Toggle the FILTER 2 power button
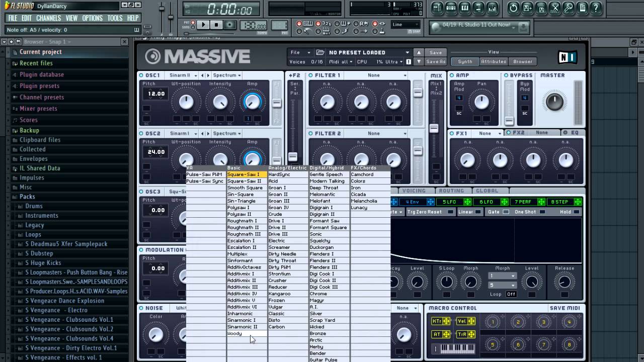Screen dimensions: 644x362 coord(311,134)
